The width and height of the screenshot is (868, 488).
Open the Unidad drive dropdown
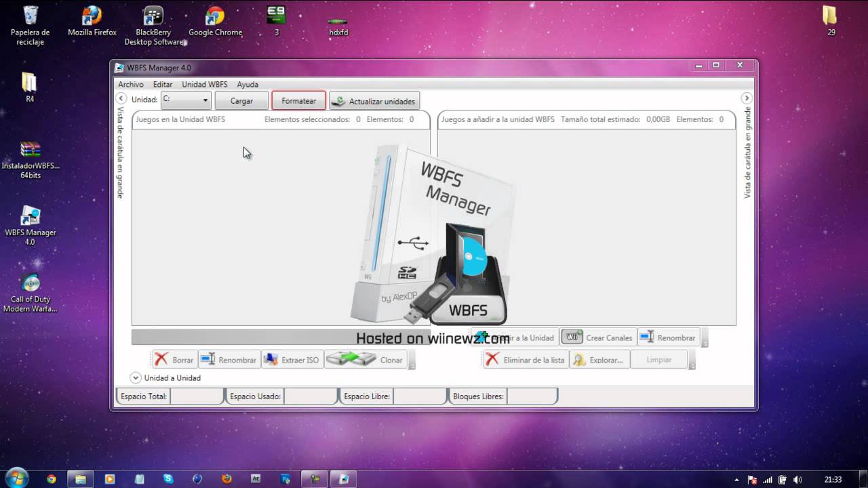point(186,100)
